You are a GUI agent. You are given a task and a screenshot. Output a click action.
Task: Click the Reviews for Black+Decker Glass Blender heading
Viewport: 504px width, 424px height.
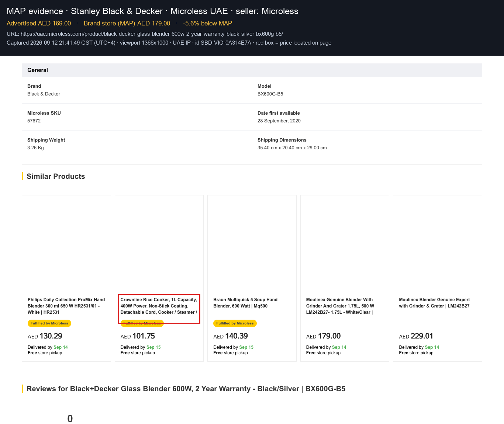point(186,389)
